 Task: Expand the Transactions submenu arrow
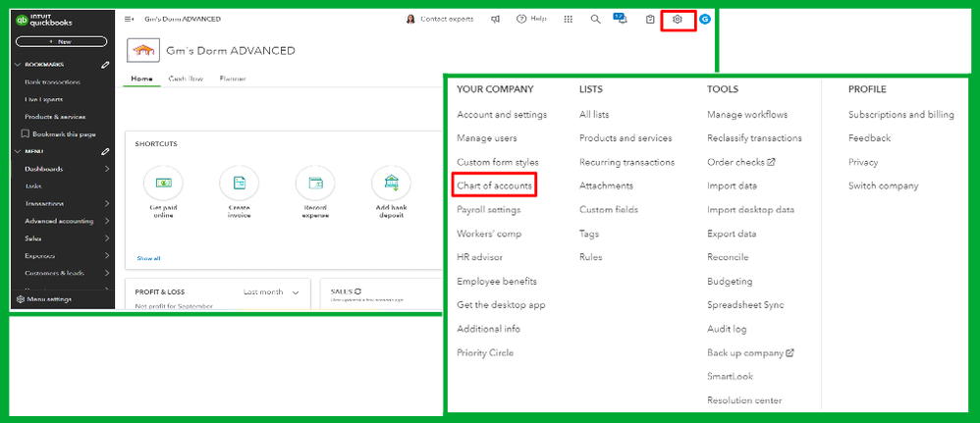pyautogui.click(x=107, y=204)
